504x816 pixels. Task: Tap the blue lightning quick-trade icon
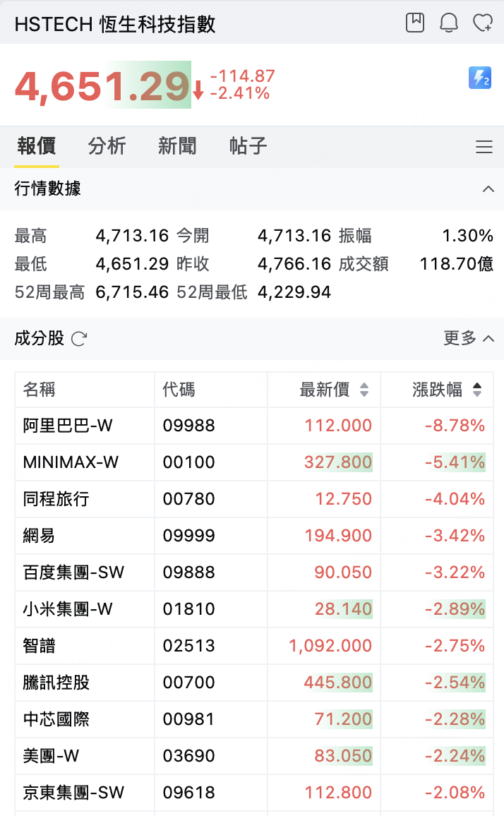pyautogui.click(x=479, y=78)
